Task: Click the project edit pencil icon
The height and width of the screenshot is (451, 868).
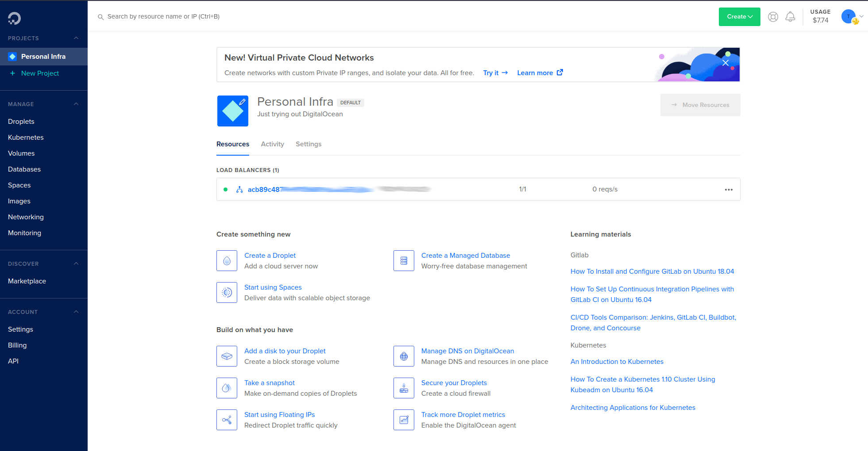Action: [242, 102]
